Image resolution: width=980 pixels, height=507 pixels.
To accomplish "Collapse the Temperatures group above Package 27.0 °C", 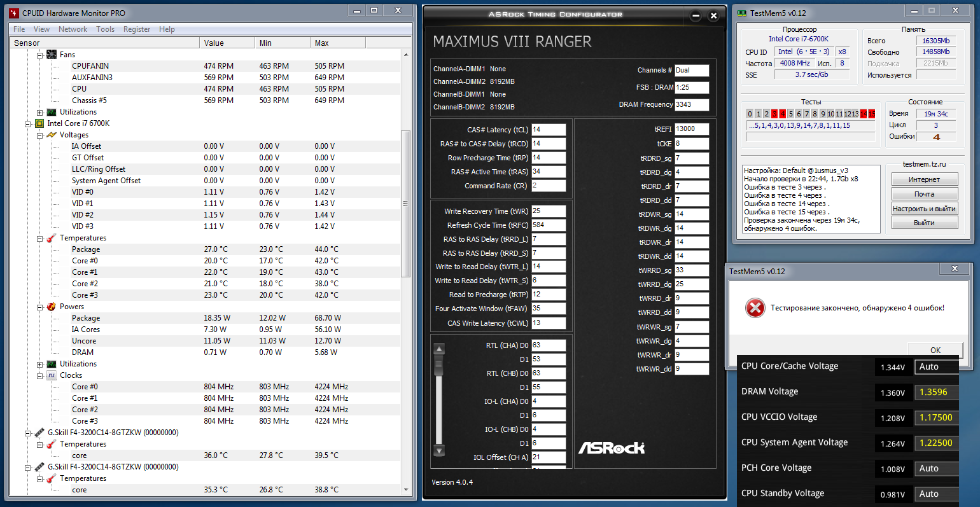I will (39, 238).
